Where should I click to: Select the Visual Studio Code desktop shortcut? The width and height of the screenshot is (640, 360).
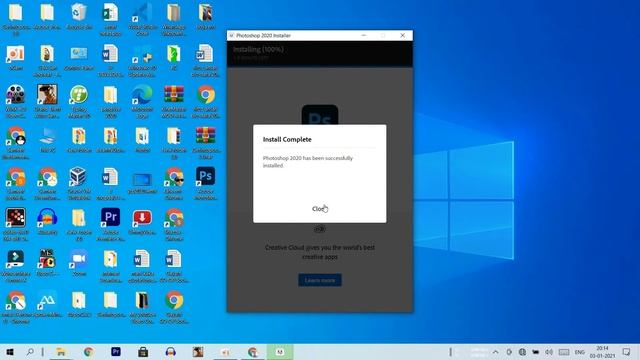(x=142, y=20)
